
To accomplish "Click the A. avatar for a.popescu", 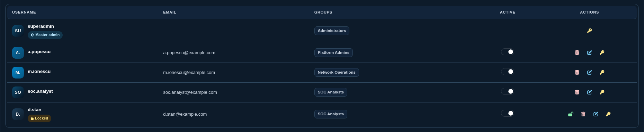I will pyautogui.click(x=18, y=53).
